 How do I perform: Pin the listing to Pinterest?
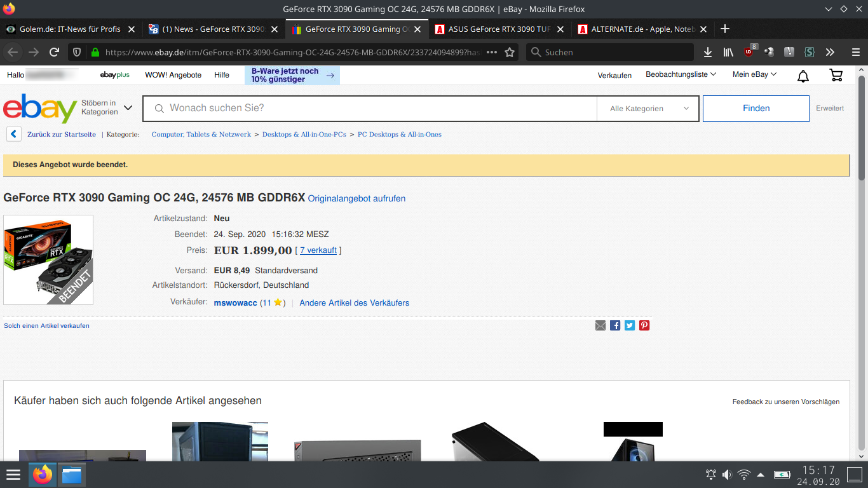[x=644, y=325]
